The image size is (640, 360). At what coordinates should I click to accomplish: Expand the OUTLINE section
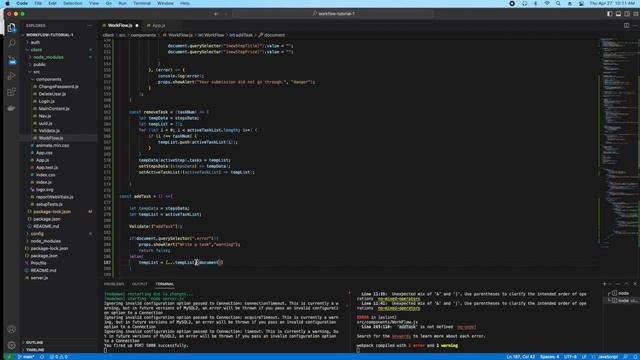(35, 342)
